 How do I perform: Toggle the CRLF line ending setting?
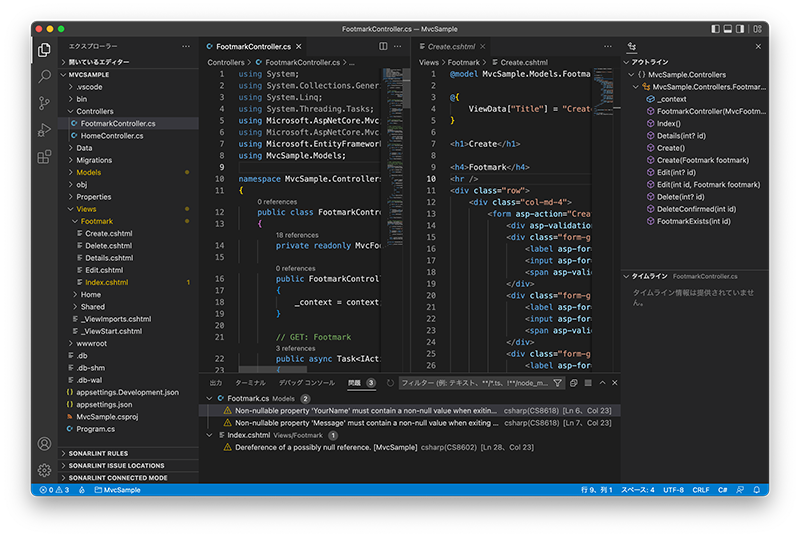(700, 490)
